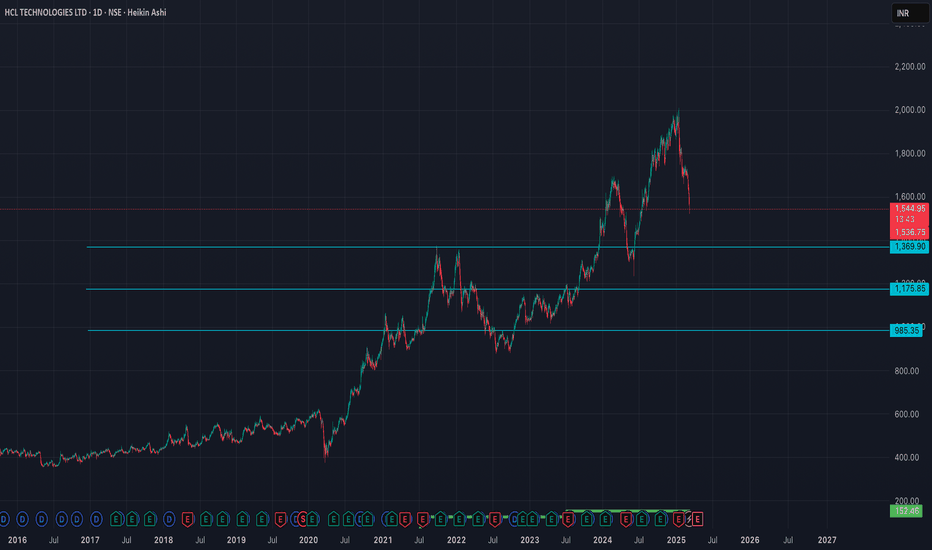Image resolution: width=932 pixels, height=550 pixels.
Task: Click the HCL TECHNOLOGIES LTD chart title
Action: click(45, 12)
